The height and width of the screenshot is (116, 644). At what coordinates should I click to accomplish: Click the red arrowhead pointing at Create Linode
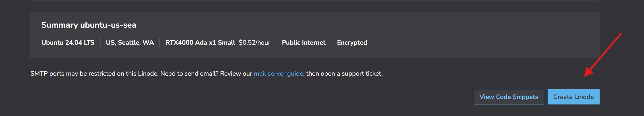coord(589,72)
